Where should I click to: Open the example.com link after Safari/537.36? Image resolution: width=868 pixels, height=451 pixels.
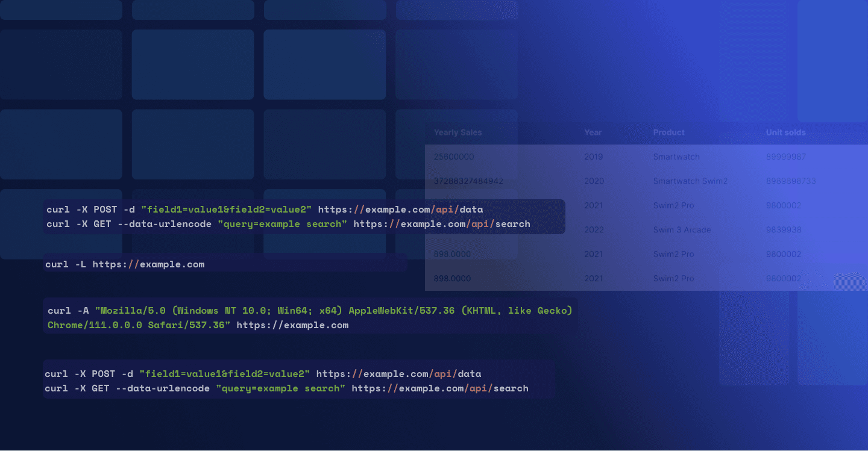[x=292, y=325]
